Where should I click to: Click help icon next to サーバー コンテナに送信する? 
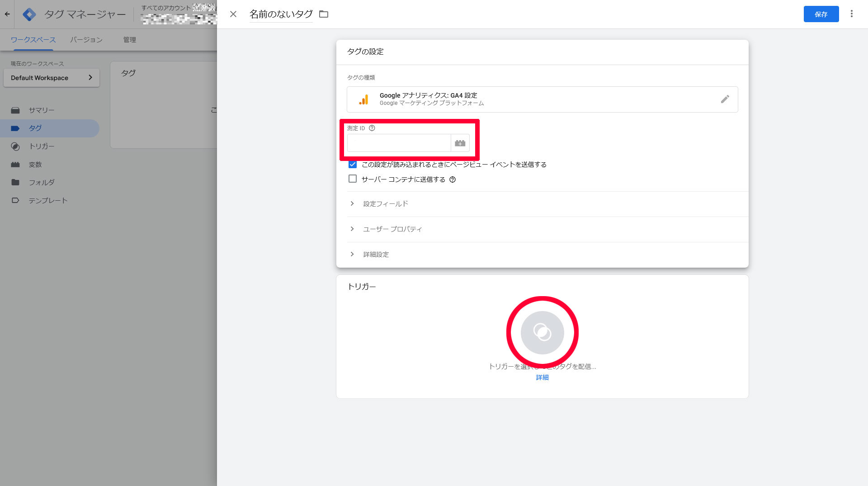[453, 180]
